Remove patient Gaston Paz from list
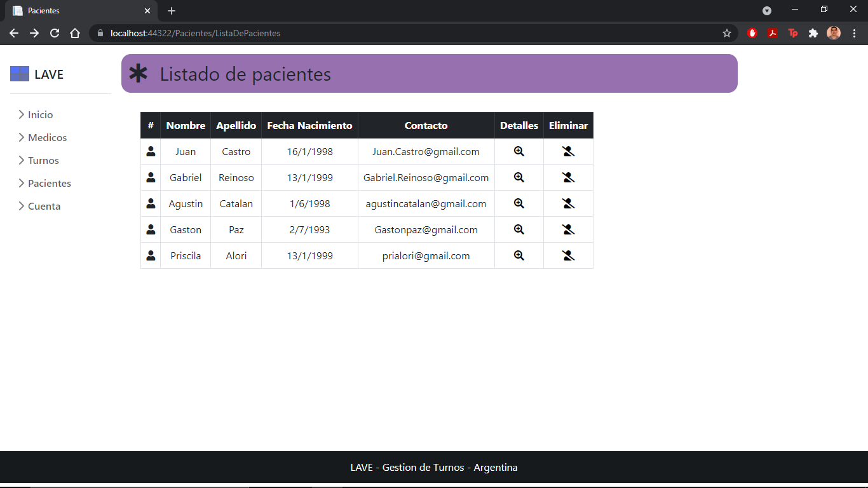Image resolution: width=868 pixels, height=488 pixels. point(568,229)
